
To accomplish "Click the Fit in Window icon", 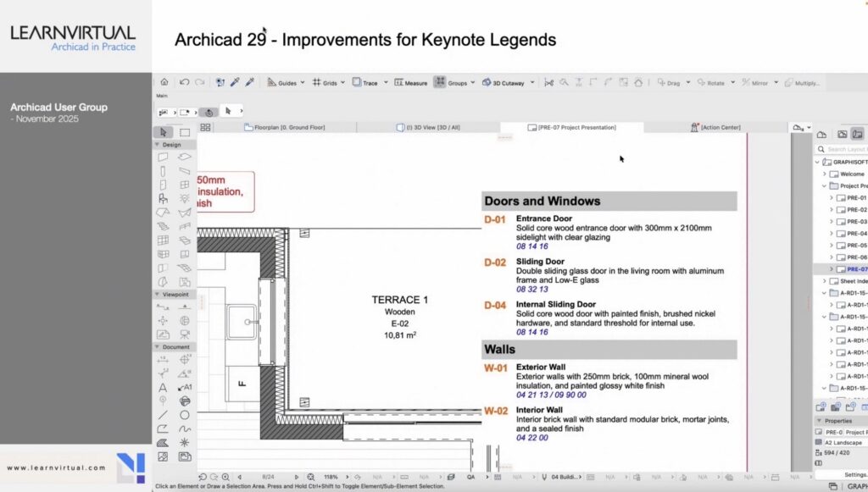I will (x=311, y=477).
